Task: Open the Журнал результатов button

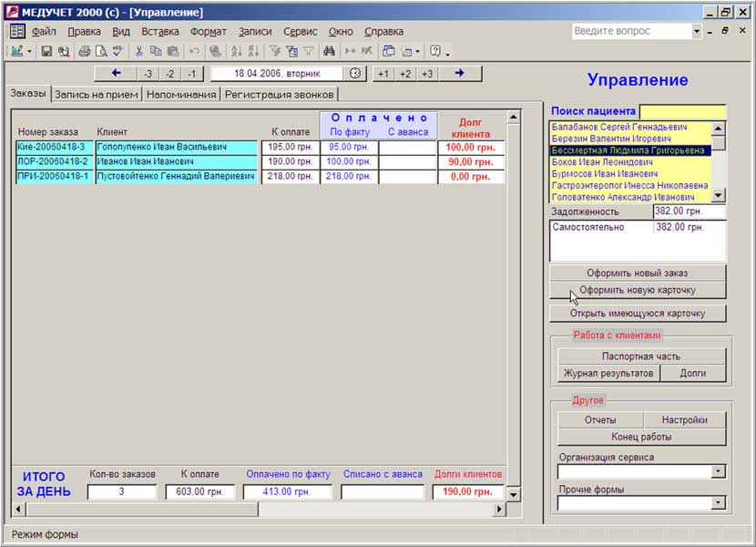Action: point(608,373)
